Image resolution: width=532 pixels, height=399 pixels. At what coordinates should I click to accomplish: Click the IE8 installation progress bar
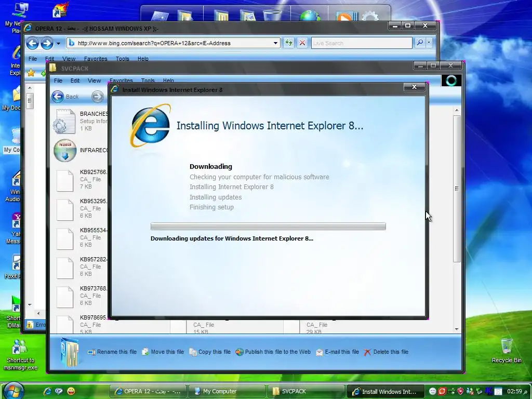[x=268, y=227]
